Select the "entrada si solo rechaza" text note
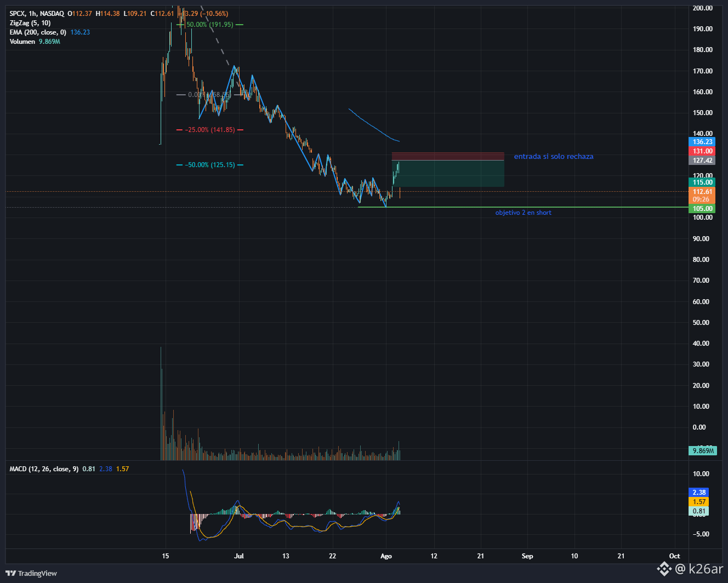The width and height of the screenshot is (728, 583). coord(554,157)
